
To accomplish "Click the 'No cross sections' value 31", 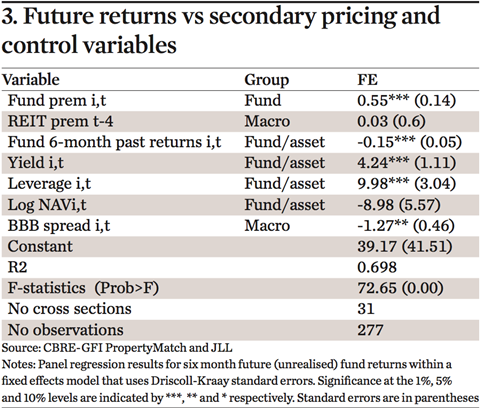I will [366, 309].
